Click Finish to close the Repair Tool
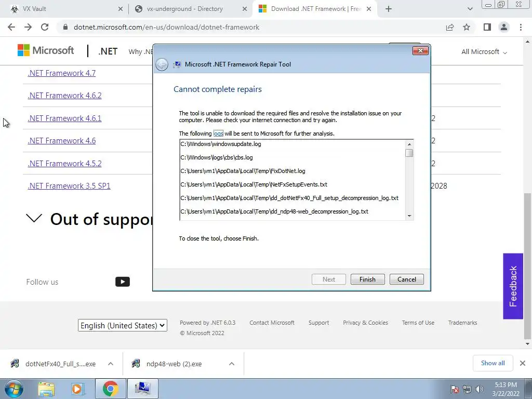 tap(367, 279)
